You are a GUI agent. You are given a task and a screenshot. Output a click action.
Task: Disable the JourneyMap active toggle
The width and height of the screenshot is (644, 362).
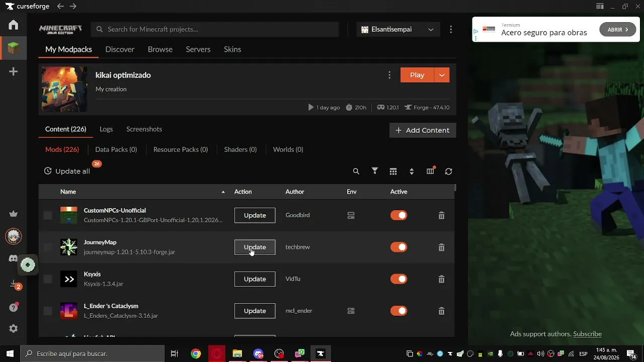coord(399,247)
